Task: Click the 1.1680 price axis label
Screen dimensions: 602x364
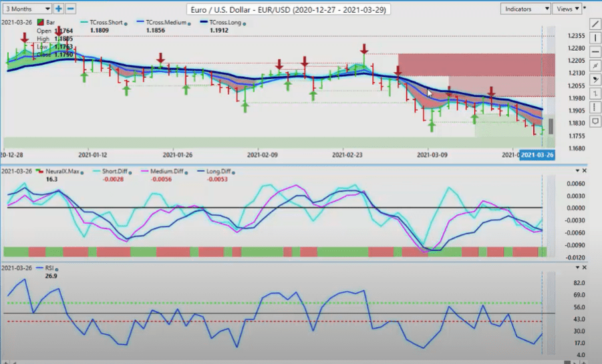Action: point(577,148)
